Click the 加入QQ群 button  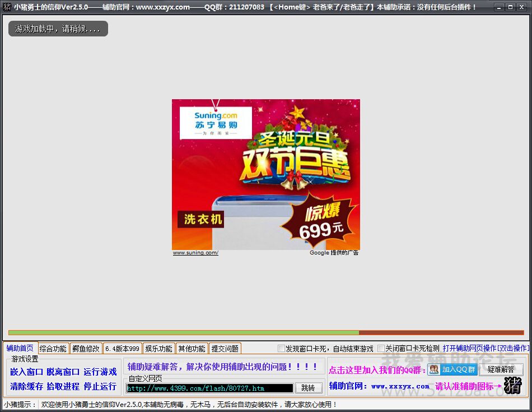click(452, 369)
